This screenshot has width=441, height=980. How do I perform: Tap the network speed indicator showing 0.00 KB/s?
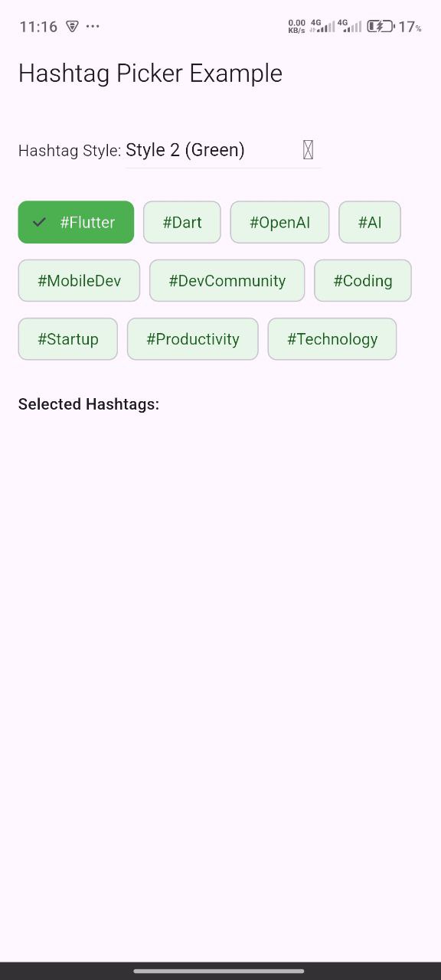click(297, 26)
